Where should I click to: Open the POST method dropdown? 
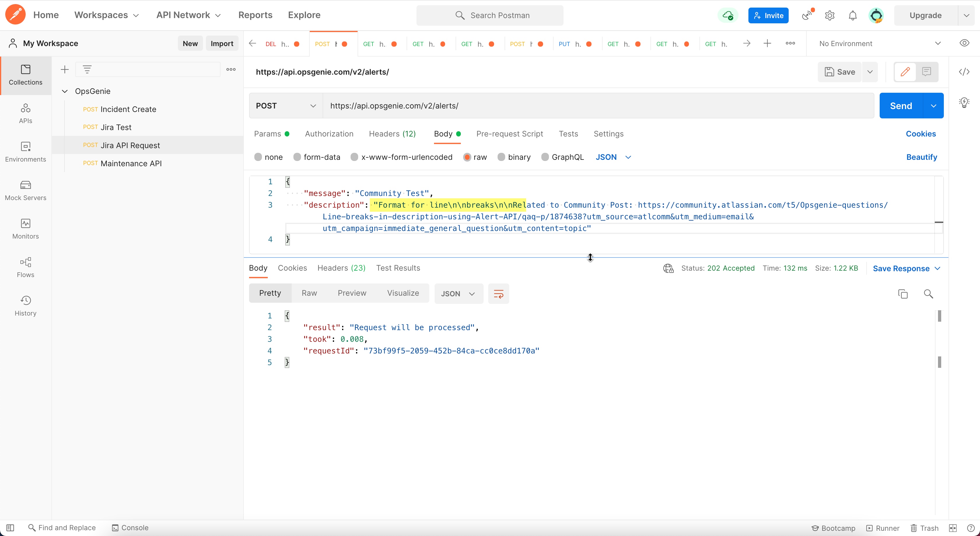(x=285, y=106)
